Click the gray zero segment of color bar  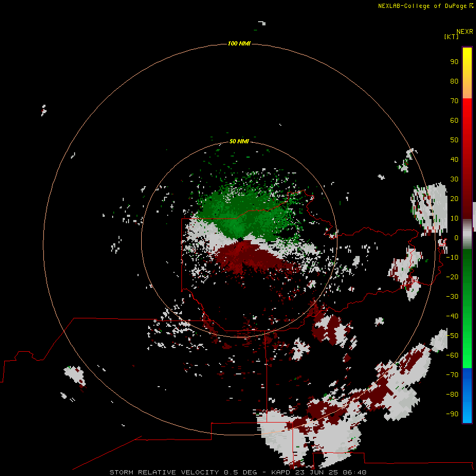467,234
